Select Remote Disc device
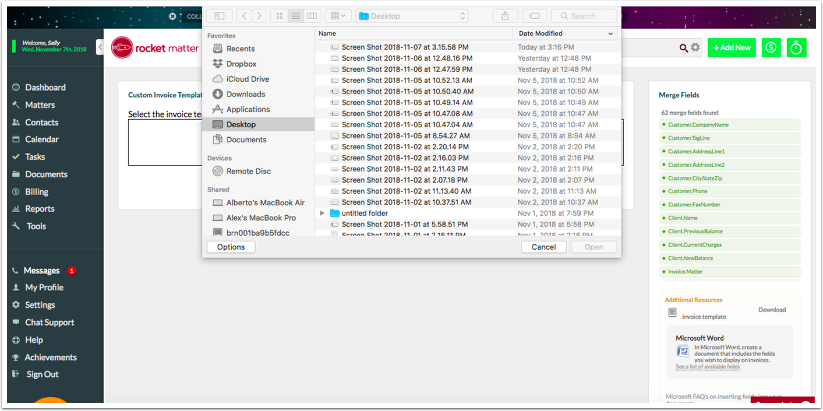The image size is (823, 411). 248,171
